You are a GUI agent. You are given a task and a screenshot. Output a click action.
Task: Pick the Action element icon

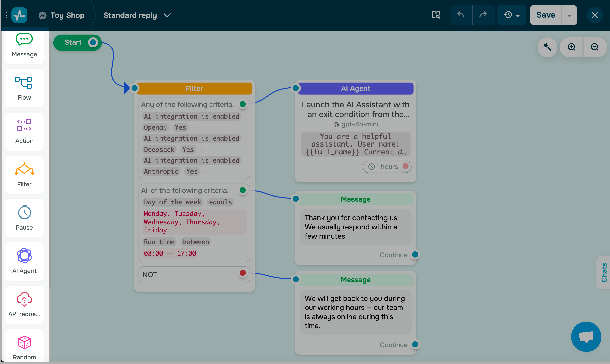pos(24,125)
